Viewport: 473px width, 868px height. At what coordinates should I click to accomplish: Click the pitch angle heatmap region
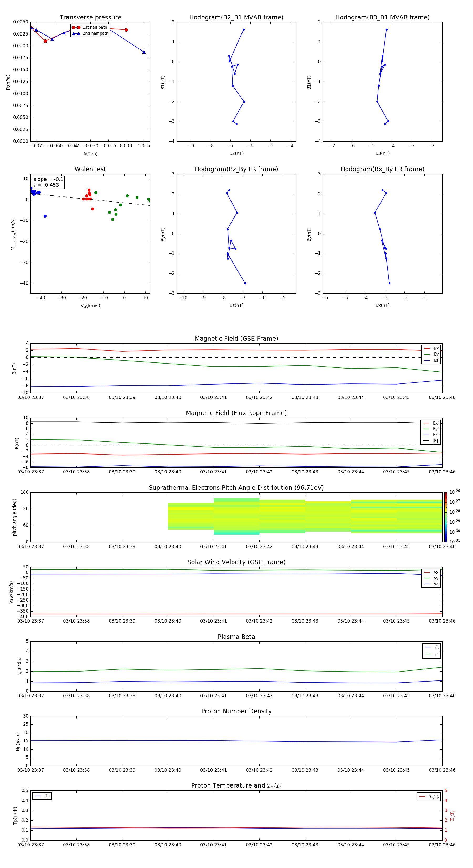tap(305, 517)
